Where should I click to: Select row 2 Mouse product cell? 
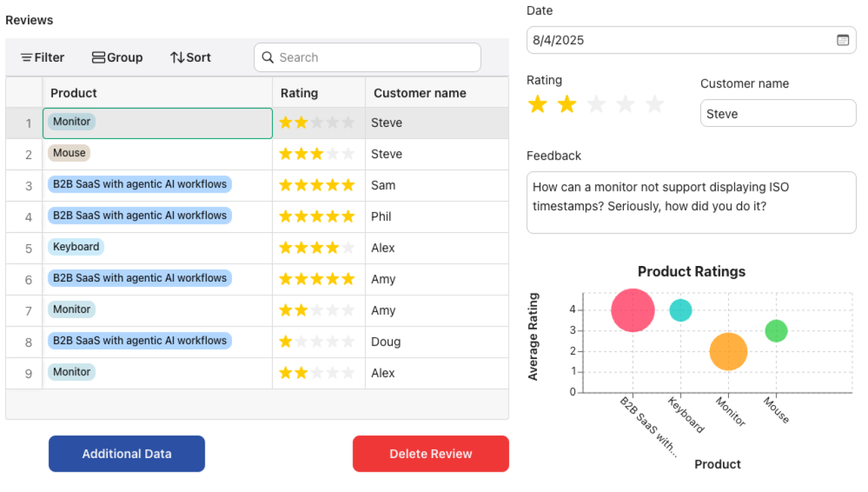[157, 154]
